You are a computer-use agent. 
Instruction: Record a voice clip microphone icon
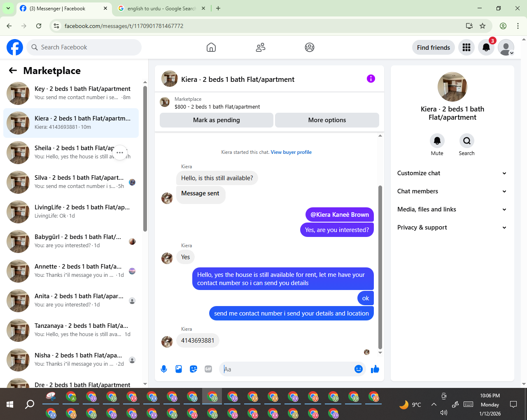[x=164, y=369]
